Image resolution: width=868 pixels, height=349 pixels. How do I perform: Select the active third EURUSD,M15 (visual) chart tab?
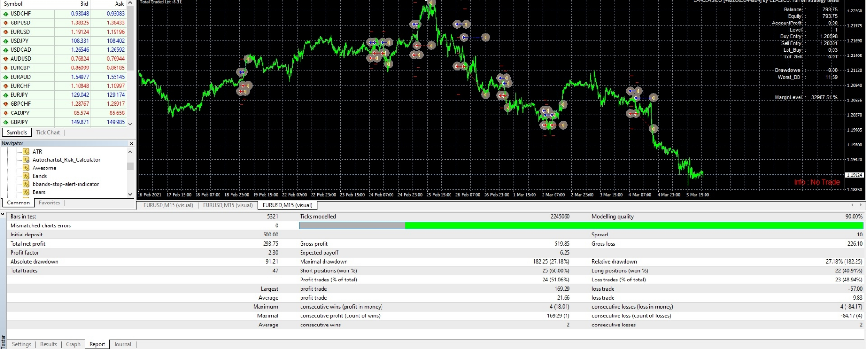point(288,205)
